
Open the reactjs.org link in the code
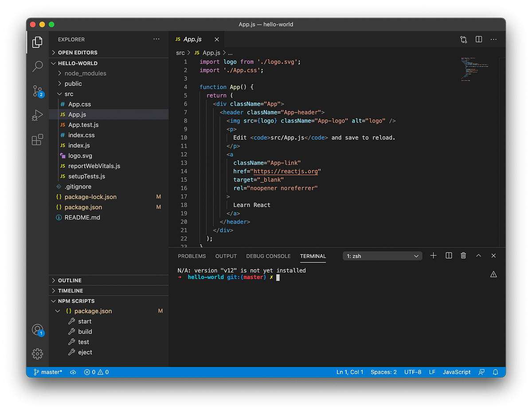point(286,171)
